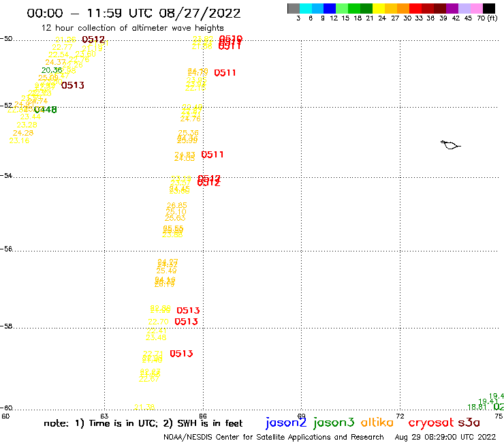Pick the yellow swatch in the legend bar

pos(379,8)
